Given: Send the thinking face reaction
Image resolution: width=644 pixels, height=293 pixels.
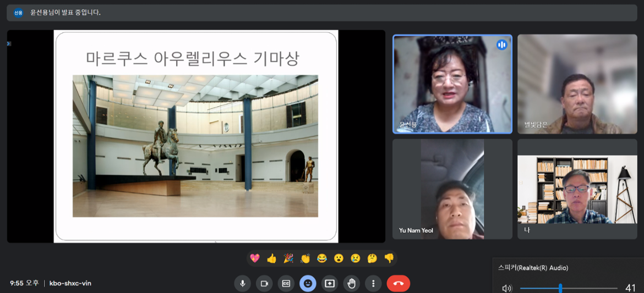Looking at the screenshot, I should tap(372, 258).
